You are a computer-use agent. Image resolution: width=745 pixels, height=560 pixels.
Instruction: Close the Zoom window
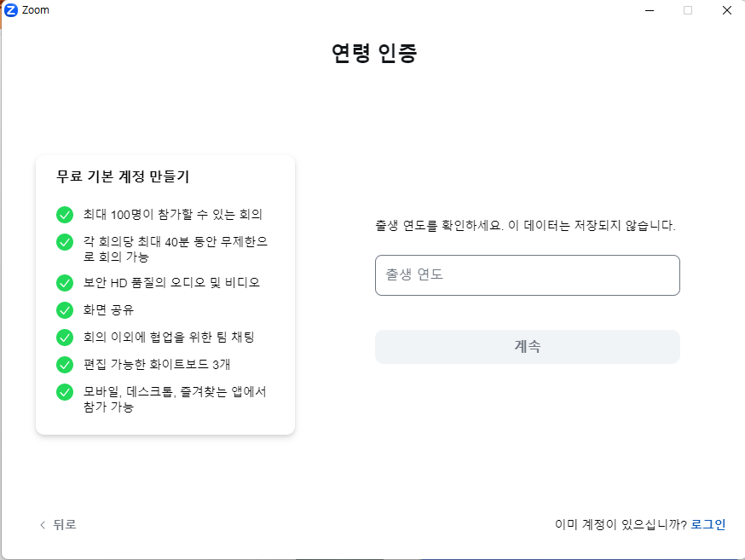(x=726, y=9)
